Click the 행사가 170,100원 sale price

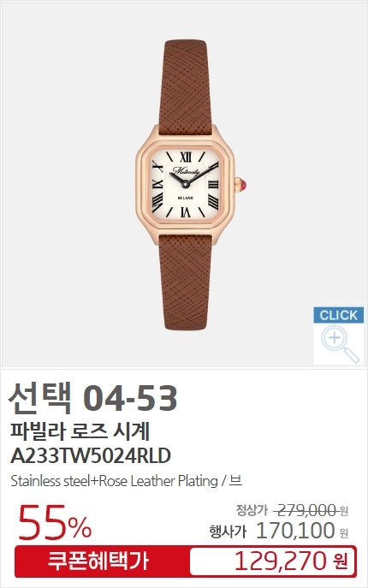(x=279, y=531)
